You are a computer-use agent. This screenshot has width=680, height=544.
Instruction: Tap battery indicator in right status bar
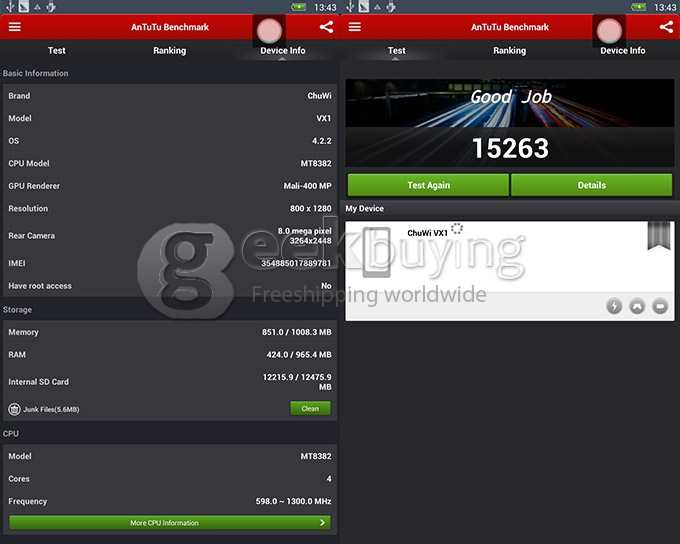point(638,7)
